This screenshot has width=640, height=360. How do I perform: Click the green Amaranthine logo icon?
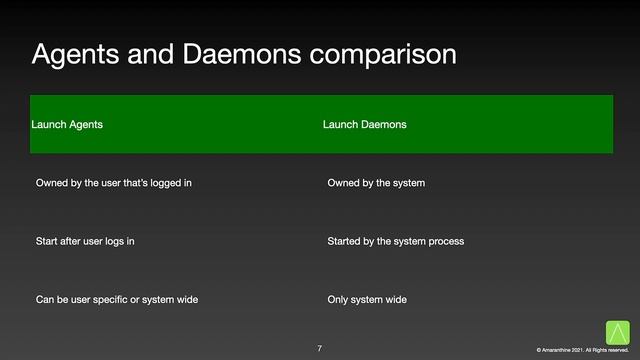618,333
